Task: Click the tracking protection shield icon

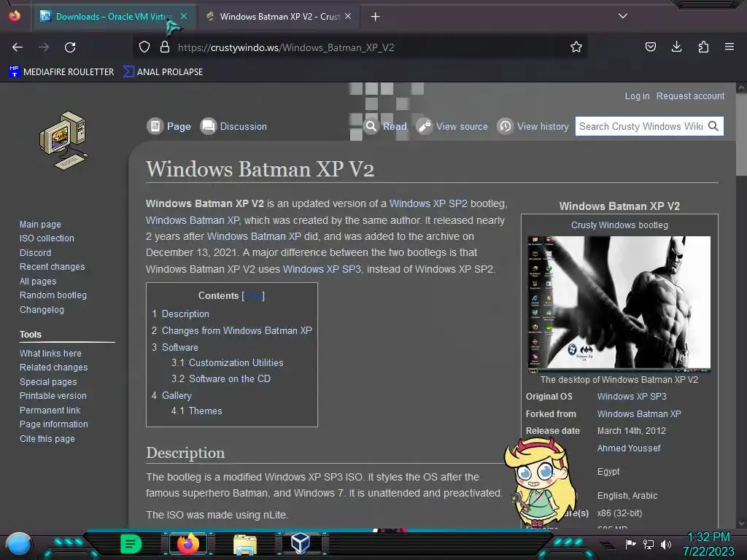Action: coord(144,47)
